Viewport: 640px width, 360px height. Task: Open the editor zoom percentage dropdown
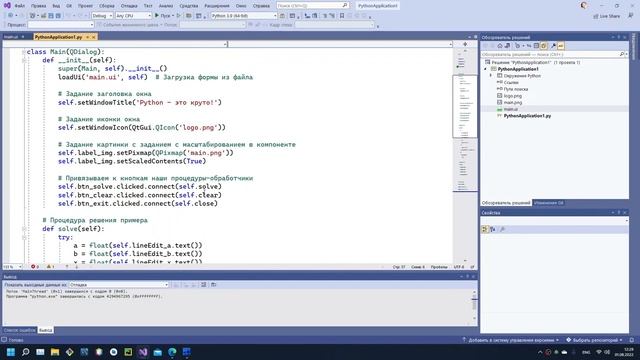(12, 267)
